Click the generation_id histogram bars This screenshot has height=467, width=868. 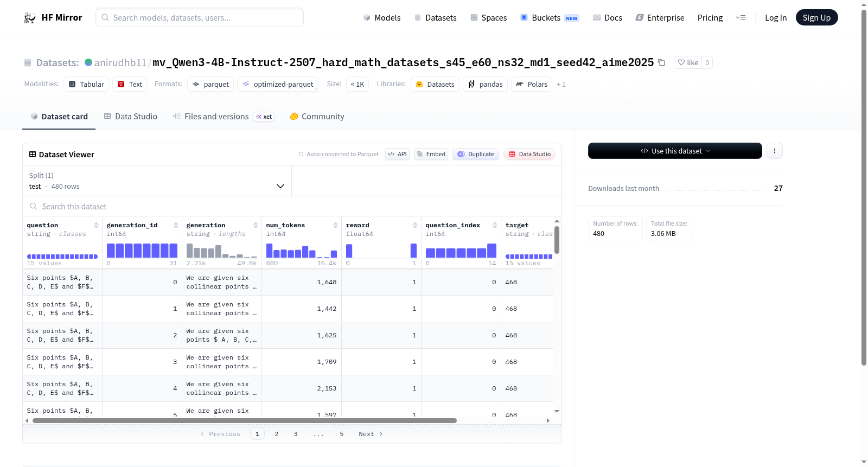point(142,250)
